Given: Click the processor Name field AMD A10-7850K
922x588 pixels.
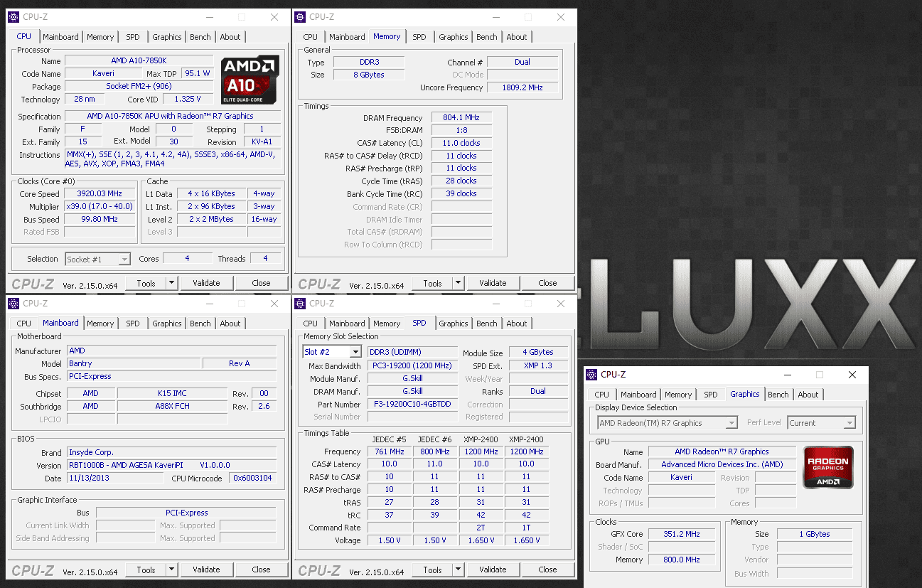Looking at the screenshot, I should click(x=139, y=61).
